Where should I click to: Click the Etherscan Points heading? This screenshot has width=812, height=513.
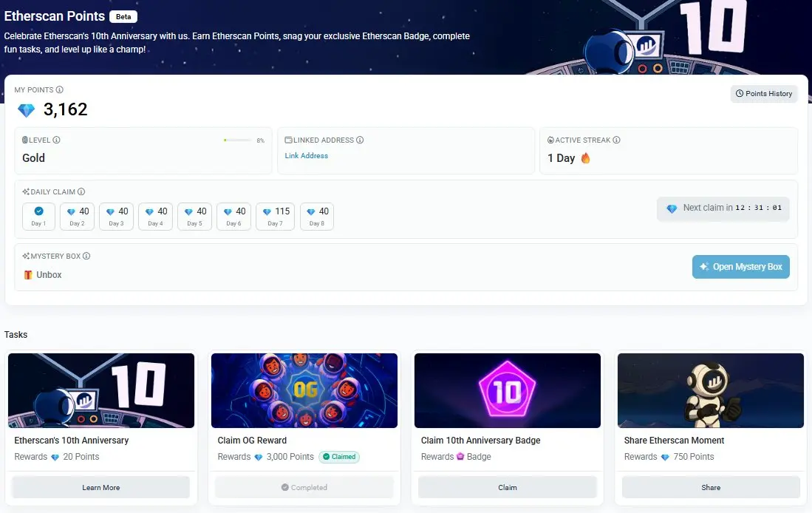coord(55,16)
